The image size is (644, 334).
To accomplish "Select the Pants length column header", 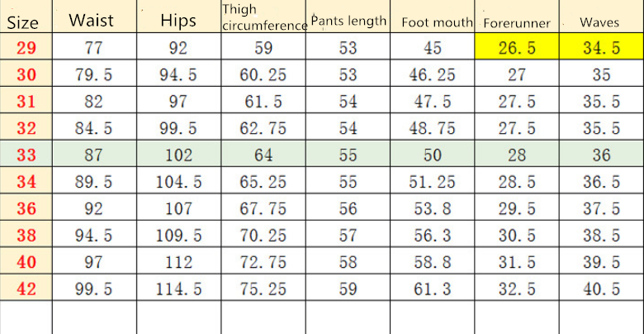I will point(348,21).
